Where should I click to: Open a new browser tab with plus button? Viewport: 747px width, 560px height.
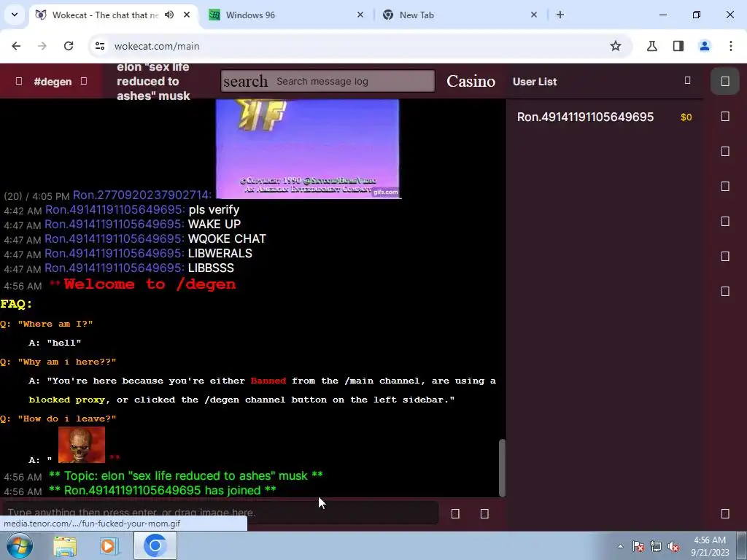(560, 15)
